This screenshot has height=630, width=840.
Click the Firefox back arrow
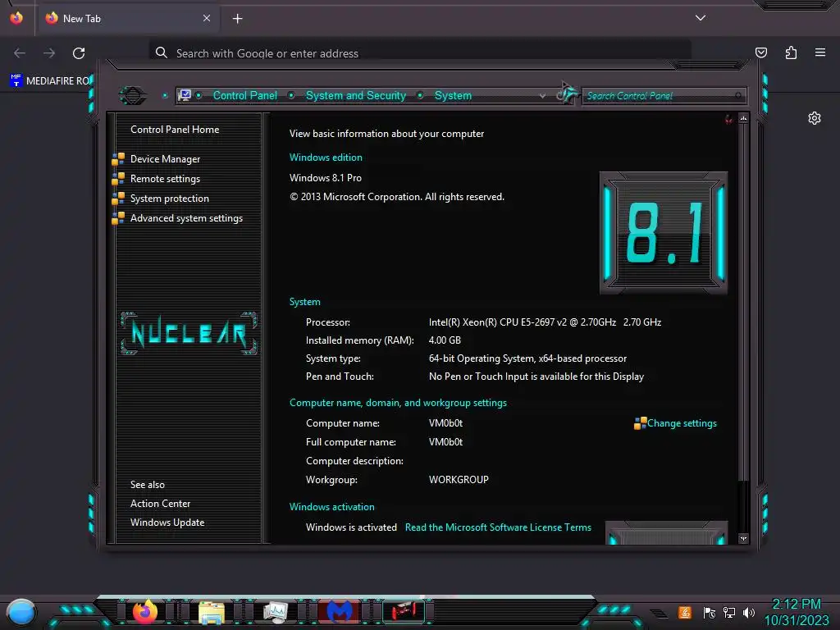click(20, 53)
